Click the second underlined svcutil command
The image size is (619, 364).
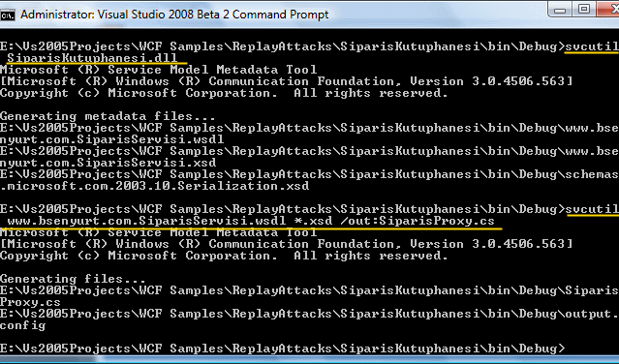pos(592,209)
